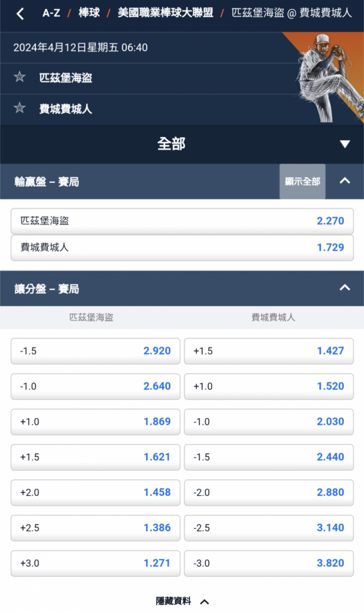Favorite 費城費城人 with the star icon
The height and width of the screenshot is (612, 364).
click(x=20, y=108)
